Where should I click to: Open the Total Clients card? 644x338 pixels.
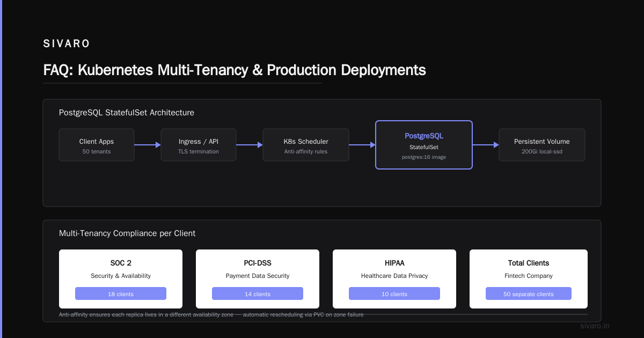[529, 279]
